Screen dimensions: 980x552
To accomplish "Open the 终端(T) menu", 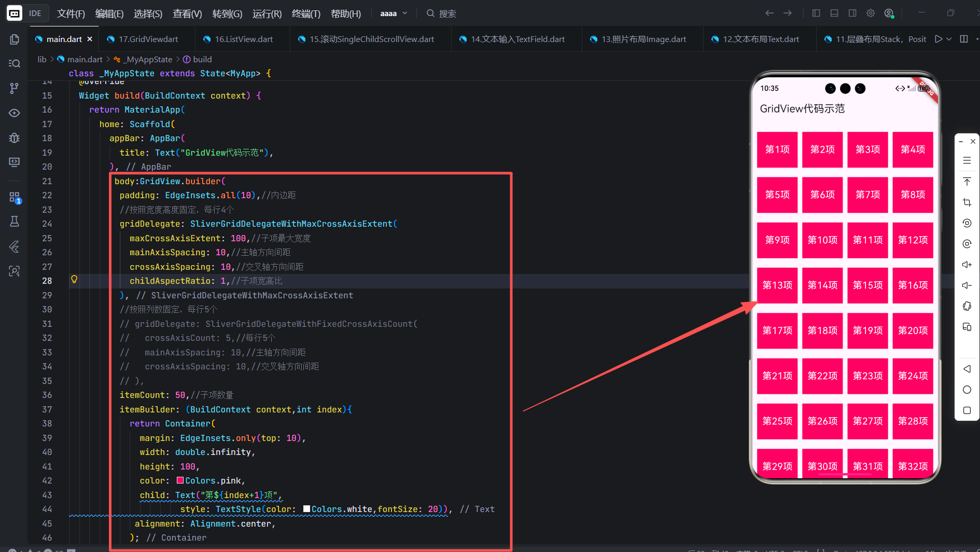I will pyautogui.click(x=306, y=13).
